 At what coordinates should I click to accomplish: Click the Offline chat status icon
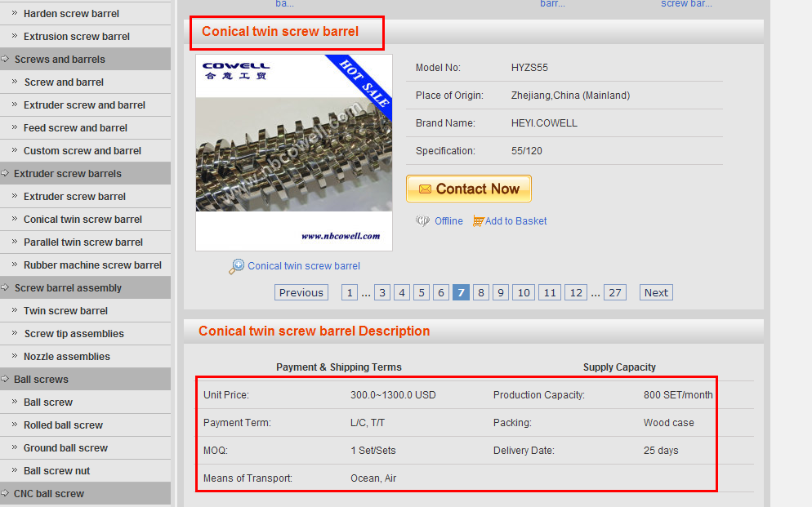click(422, 221)
